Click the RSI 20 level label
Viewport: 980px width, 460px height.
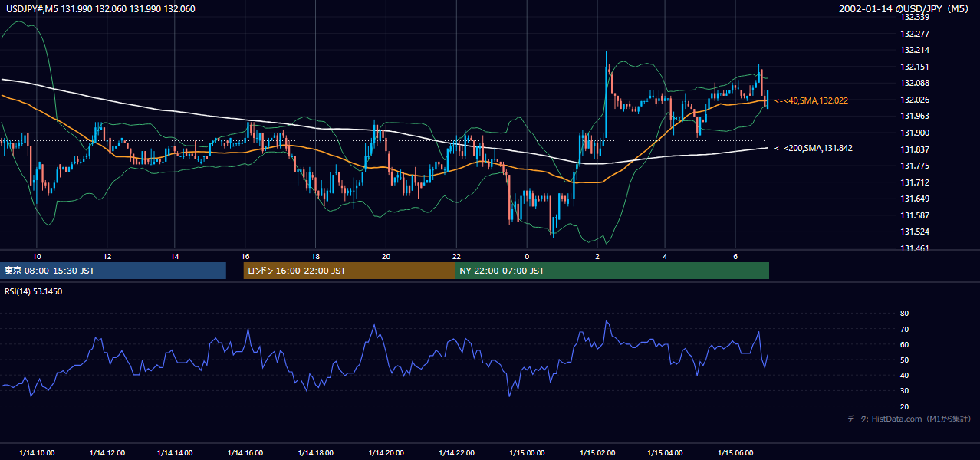point(904,406)
